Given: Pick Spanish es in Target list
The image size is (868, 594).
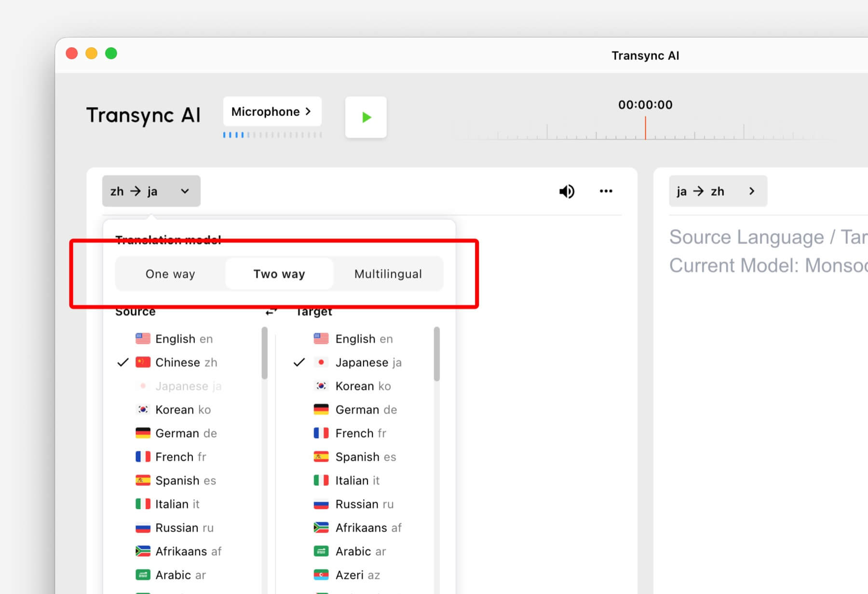Looking at the screenshot, I should pos(355,457).
